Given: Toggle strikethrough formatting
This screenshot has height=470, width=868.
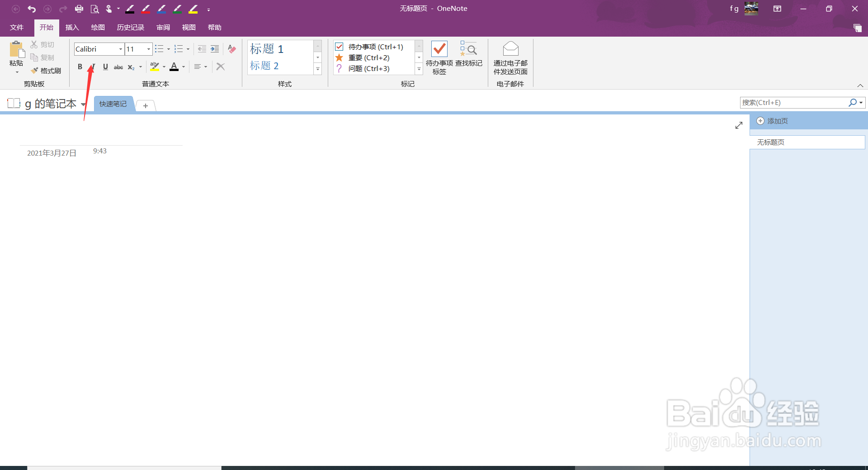Looking at the screenshot, I should point(118,67).
